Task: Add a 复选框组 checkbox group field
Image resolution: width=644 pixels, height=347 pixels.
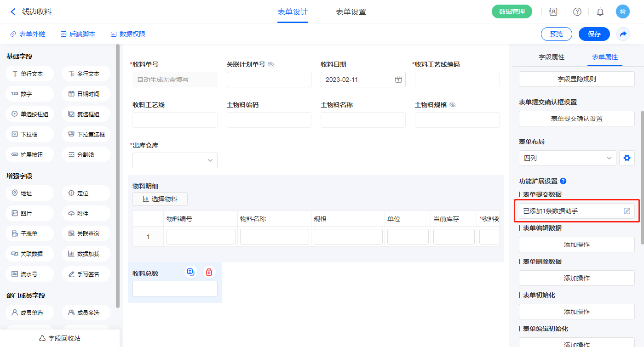Action: [86, 114]
